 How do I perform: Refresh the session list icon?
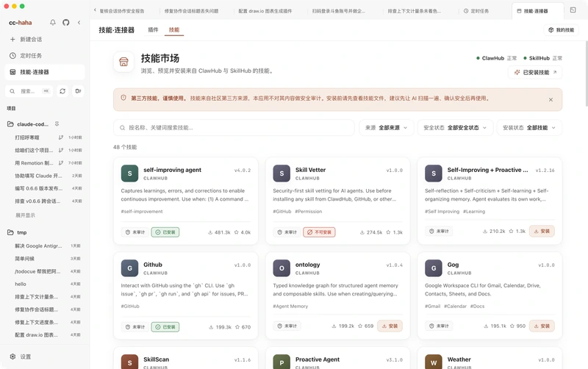[x=62, y=91]
